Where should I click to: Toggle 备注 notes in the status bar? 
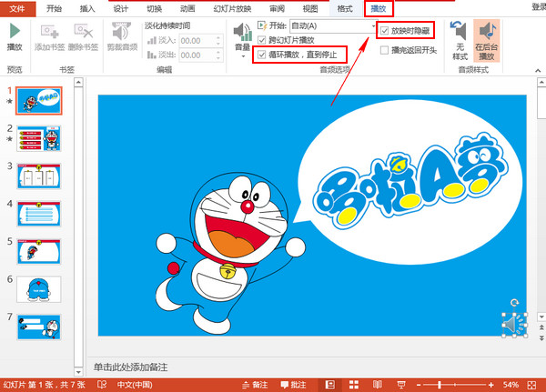coord(255,385)
